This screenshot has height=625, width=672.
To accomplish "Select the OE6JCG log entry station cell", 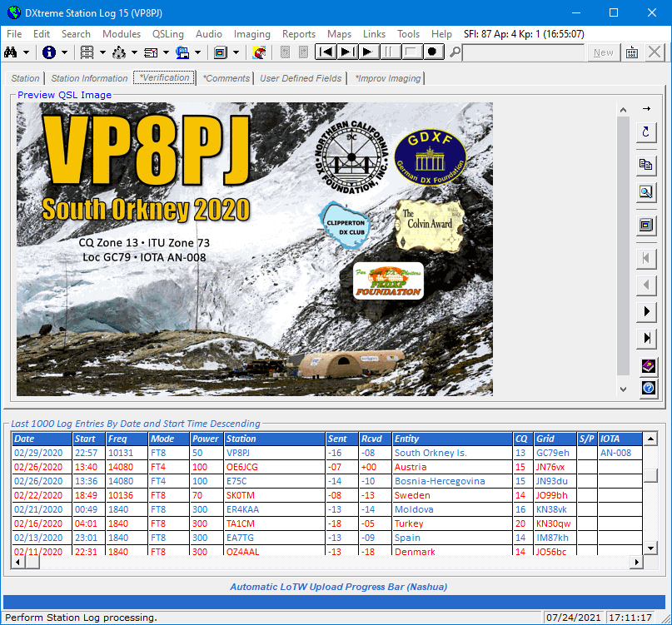I will pos(274,467).
